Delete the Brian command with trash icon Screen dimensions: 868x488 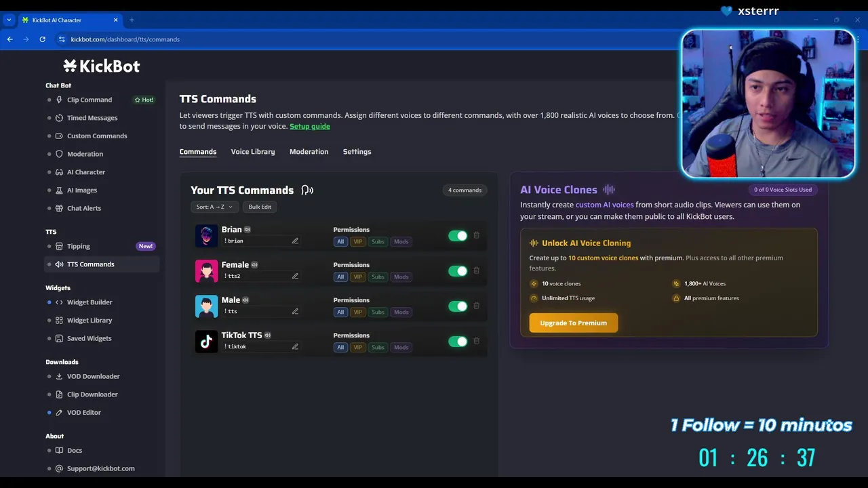coord(476,235)
